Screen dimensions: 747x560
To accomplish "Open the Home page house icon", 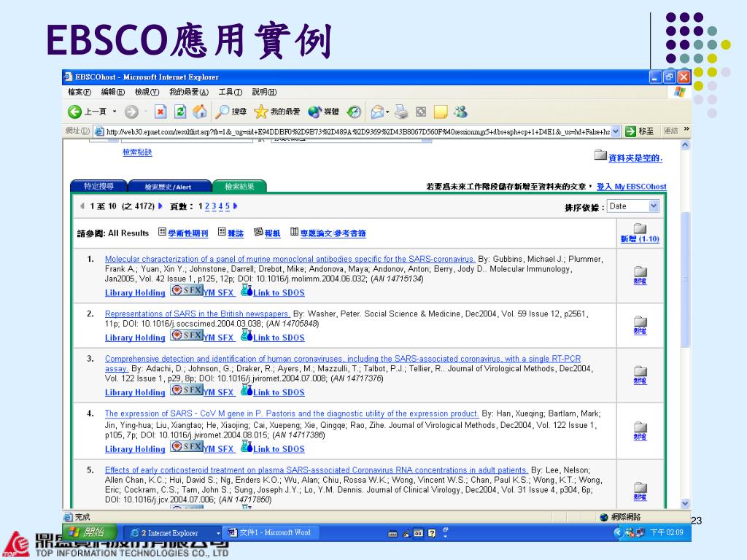I will coord(200,112).
